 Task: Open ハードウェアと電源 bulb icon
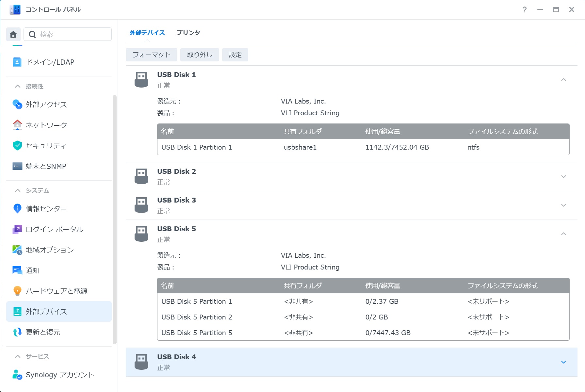click(17, 291)
